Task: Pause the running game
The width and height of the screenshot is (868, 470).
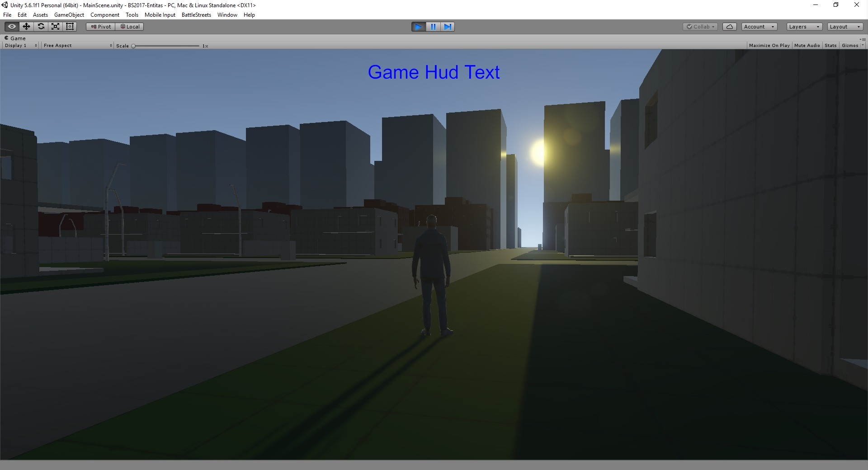Action: (433, 27)
